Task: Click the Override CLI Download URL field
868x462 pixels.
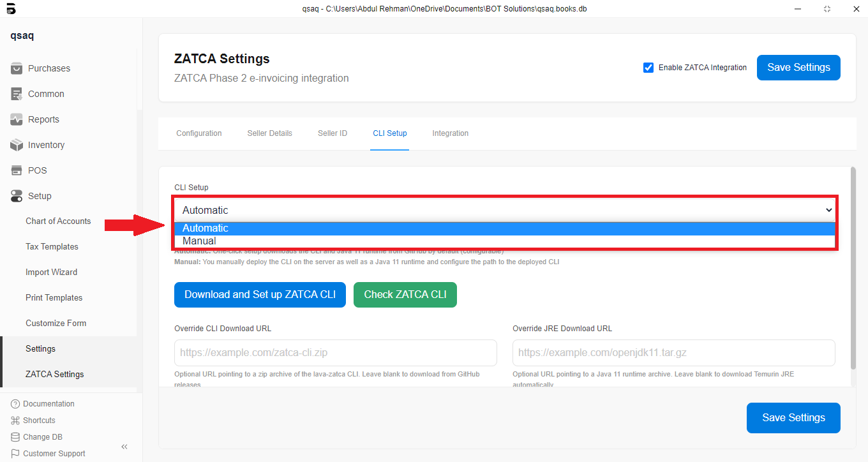Action: coord(335,353)
